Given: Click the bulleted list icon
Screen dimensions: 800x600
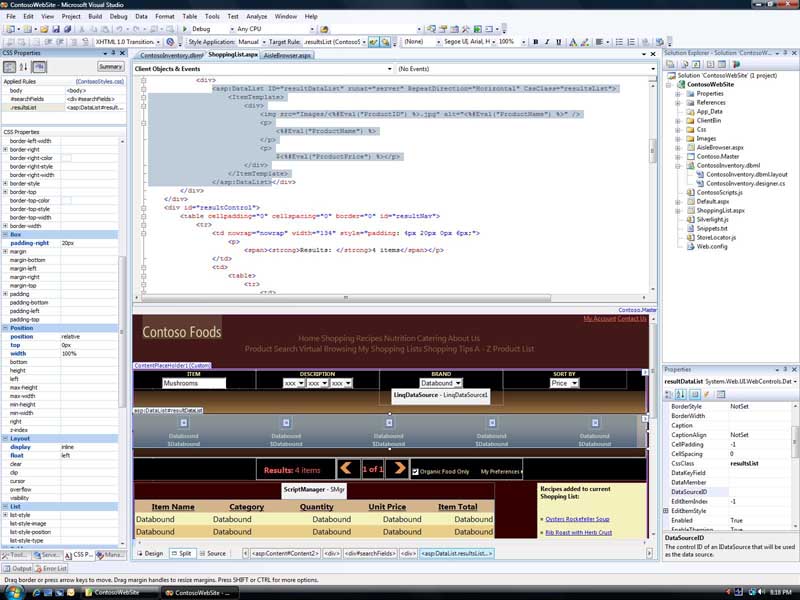Looking at the screenshot, I should tap(619, 42).
